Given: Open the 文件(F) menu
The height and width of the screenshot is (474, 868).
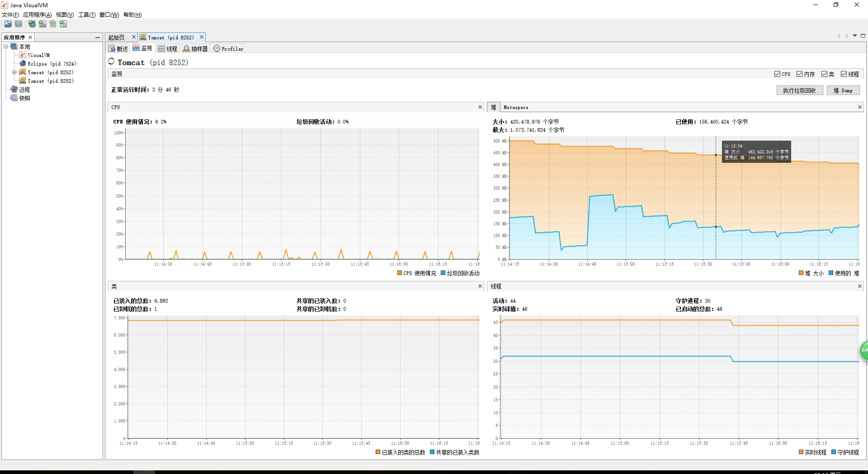Looking at the screenshot, I should pyautogui.click(x=10, y=15).
